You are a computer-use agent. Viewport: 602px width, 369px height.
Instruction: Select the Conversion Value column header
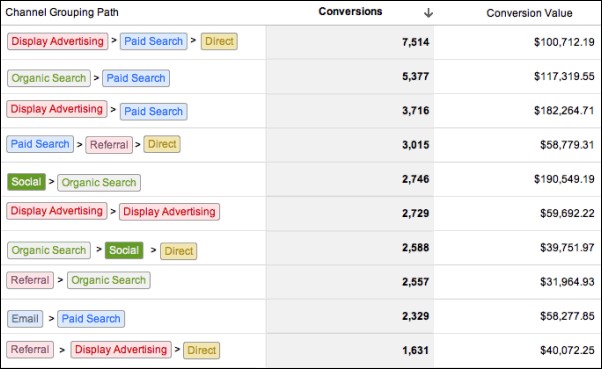(x=529, y=13)
